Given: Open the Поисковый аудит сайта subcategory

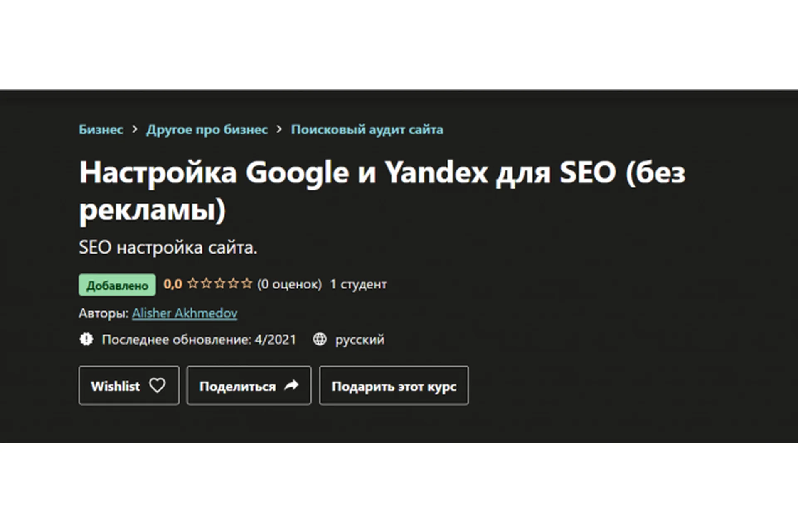Looking at the screenshot, I should click(367, 130).
